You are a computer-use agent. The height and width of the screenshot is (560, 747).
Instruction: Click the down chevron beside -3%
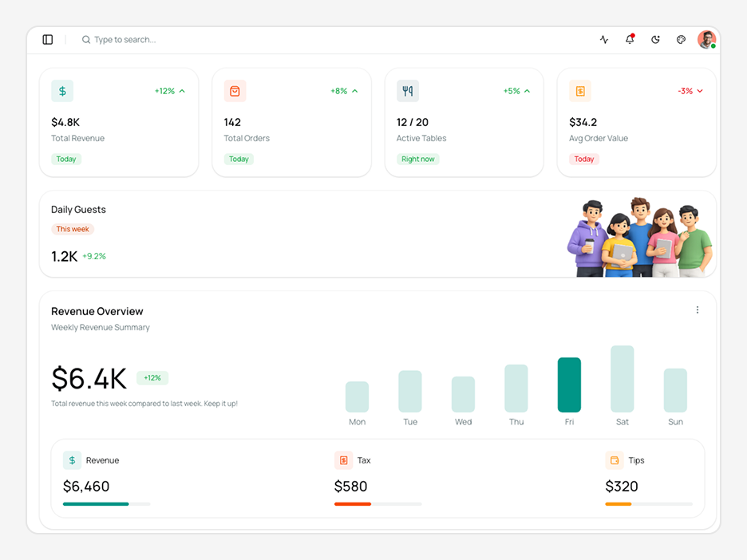tap(700, 91)
